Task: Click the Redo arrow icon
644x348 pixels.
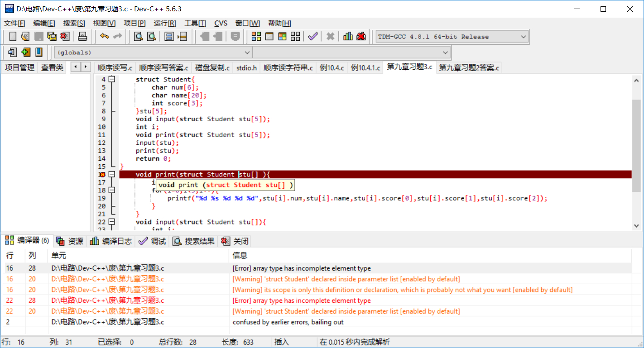Action: coord(118,37)
